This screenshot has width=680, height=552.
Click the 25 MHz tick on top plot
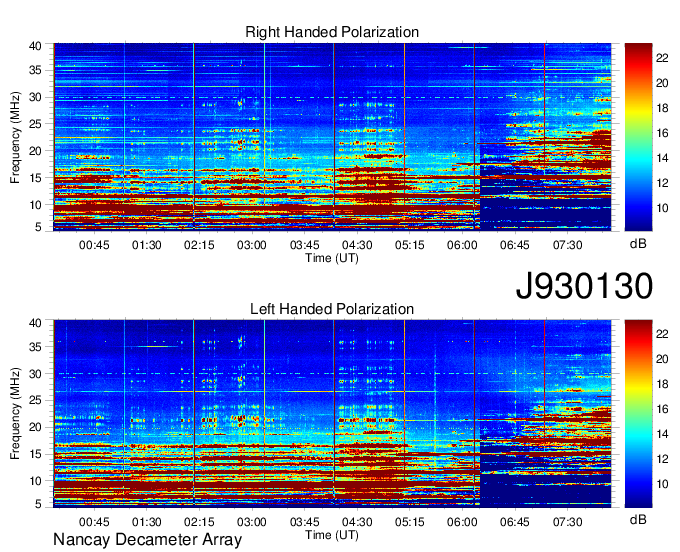35,124
